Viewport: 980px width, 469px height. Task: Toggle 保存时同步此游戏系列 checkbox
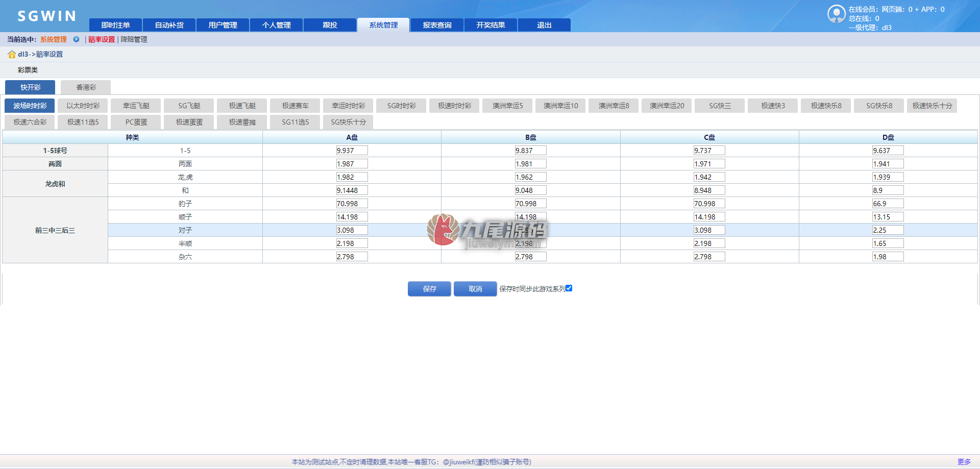pos(569,288)
